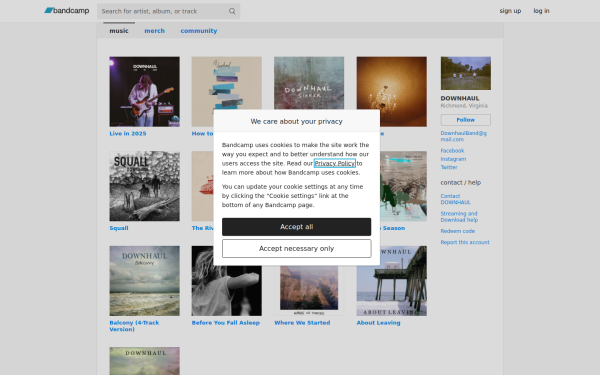This screenshot has width=600, height=375.
Task: Click the Before You Fall Asleep title
Action: point(226,323)
